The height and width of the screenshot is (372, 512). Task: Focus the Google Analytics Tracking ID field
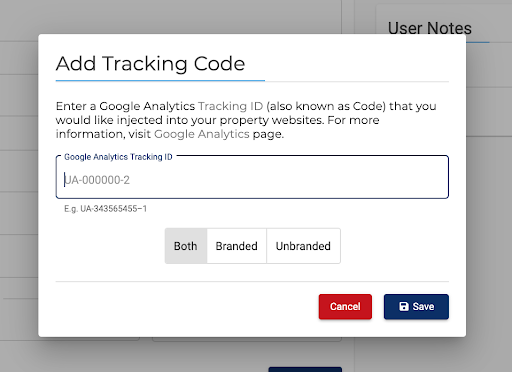point(252,177)
